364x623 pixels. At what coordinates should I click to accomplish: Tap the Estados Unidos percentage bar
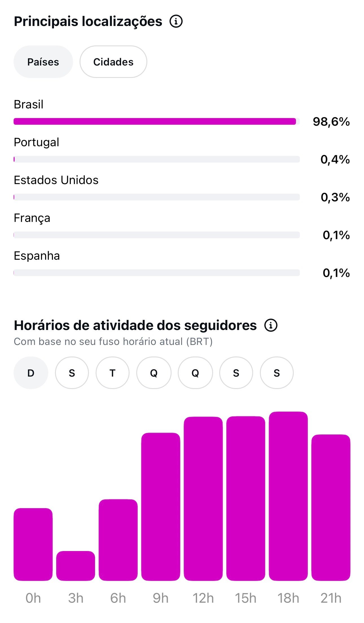tap(157, 197)
